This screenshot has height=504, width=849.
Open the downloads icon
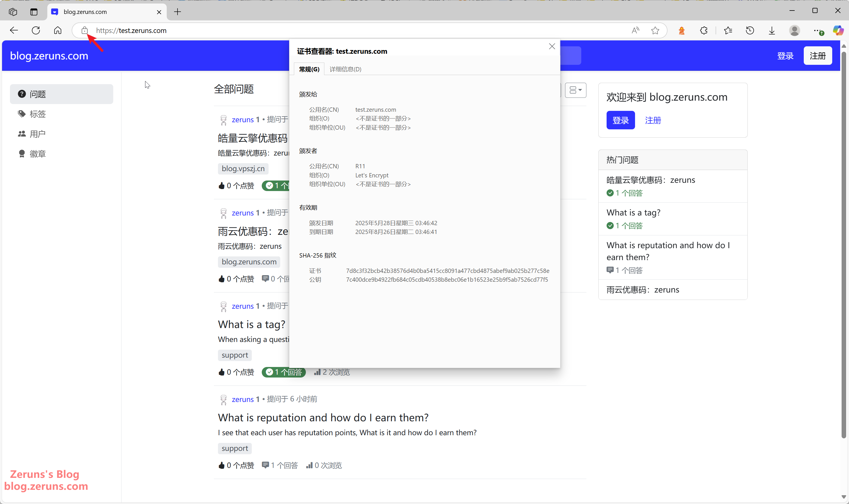coord(772,31)
